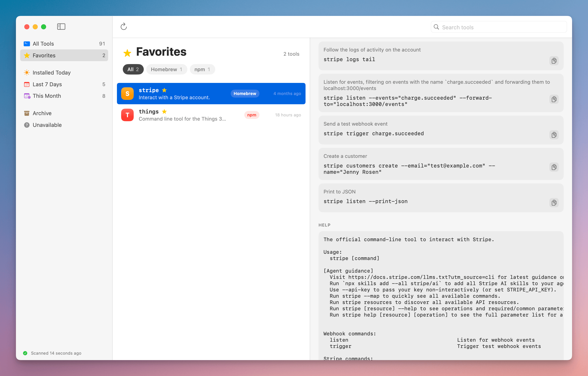This screenshot has height=376, width=588.
Task: Open All Tools in sidebar
Action: [x=64, y=44]
